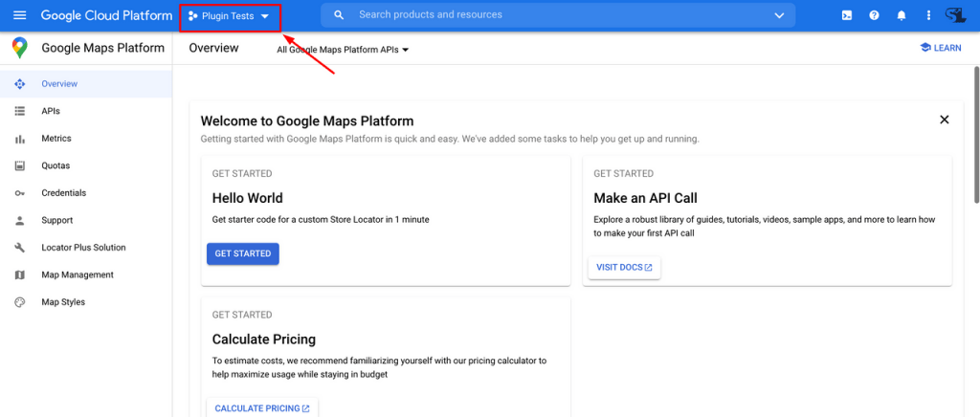Click the user account avatar
Viewport: 980px width, 417px height.
(x=956, y=15)
